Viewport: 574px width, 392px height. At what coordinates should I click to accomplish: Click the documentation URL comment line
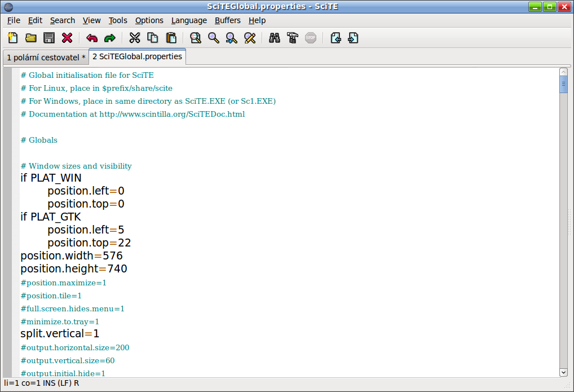click(x=133, y=114)
